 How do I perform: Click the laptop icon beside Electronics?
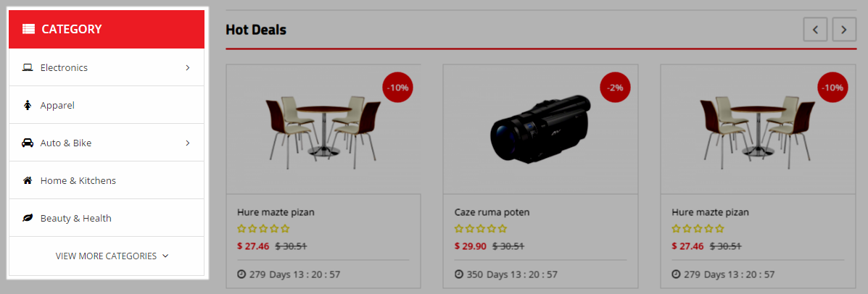[27, 67]
